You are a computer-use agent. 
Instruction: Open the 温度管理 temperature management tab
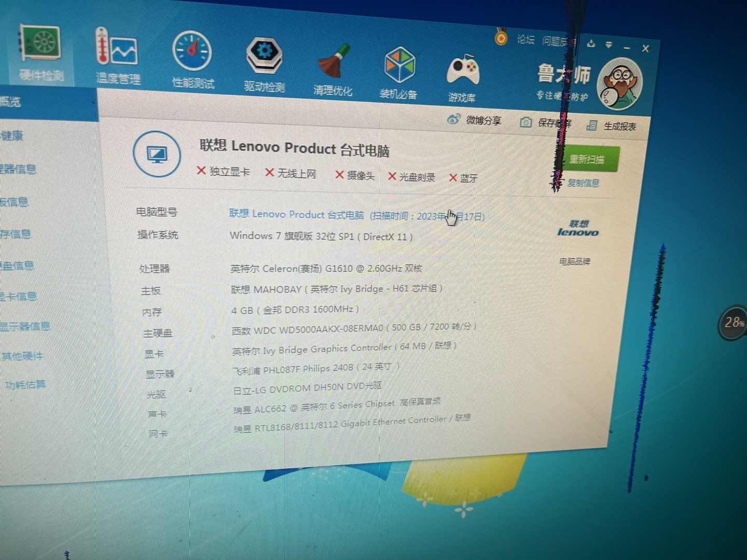click(x=118, y=57)
